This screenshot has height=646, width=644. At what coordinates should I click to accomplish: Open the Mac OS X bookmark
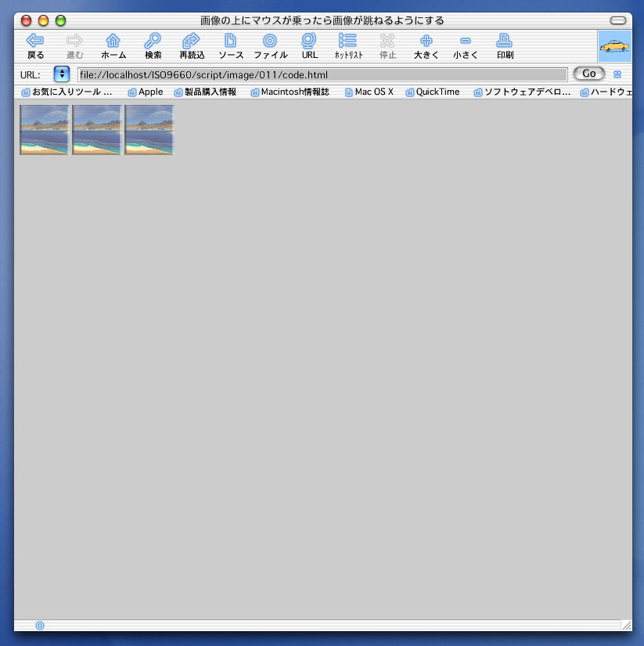pyautogui.click(x=369, y=92)
